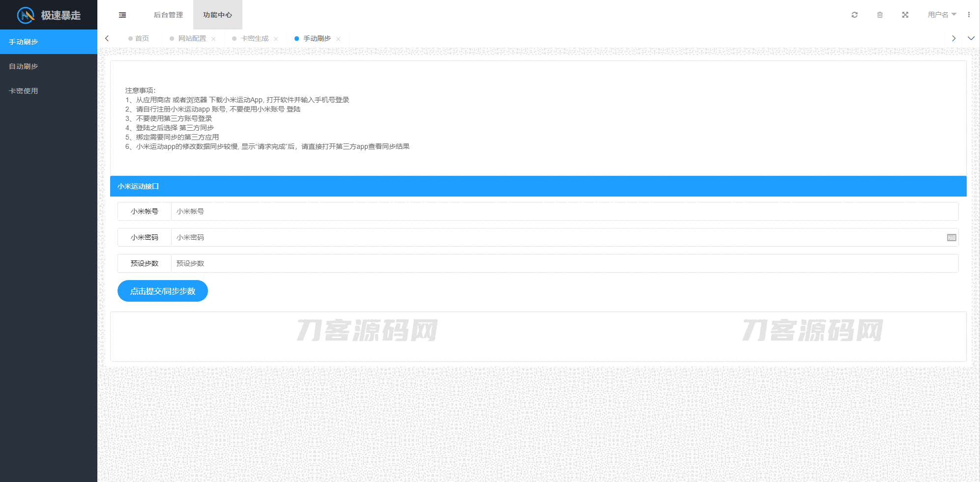This screenshot has width=980, height=482.
Task: Focus the 小米帐号 input field
Action: tap(564, 211)
